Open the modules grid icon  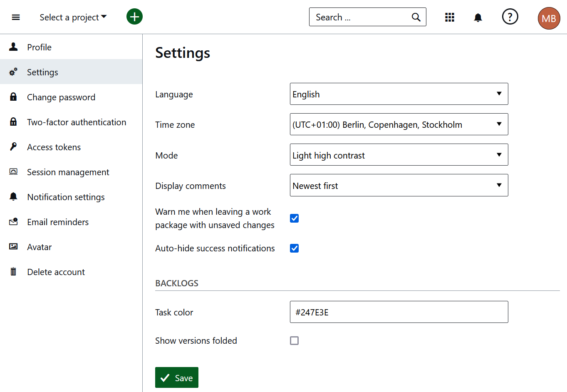tap(449, 17)
